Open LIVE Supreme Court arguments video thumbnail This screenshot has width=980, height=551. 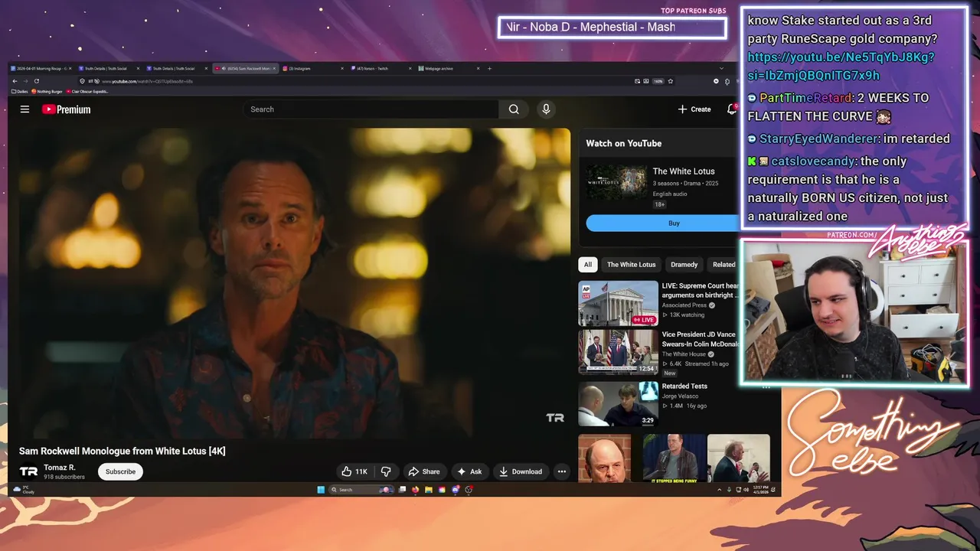click(618, 303)
